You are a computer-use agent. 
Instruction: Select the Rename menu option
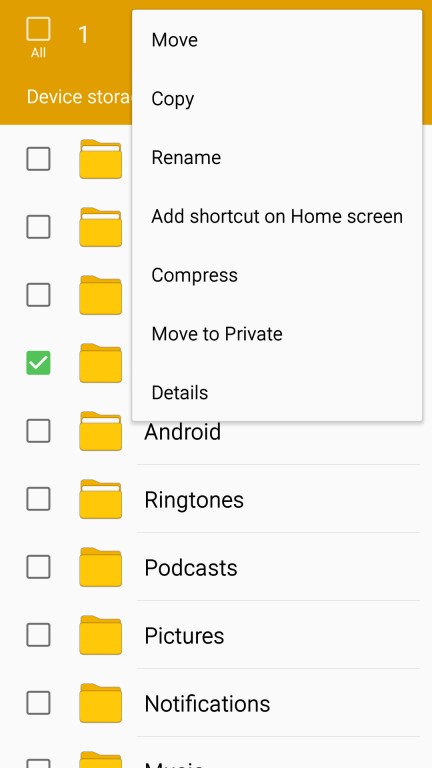click(x=277, y=157)
